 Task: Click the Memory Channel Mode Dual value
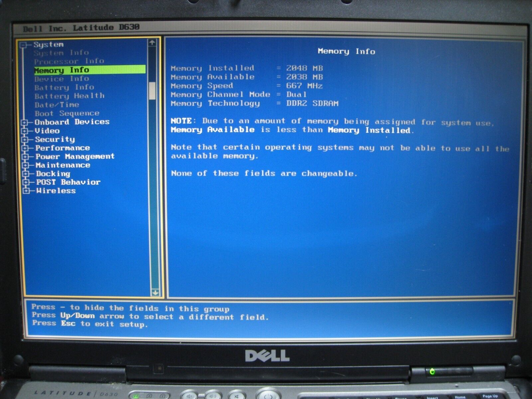coord(296,94)
